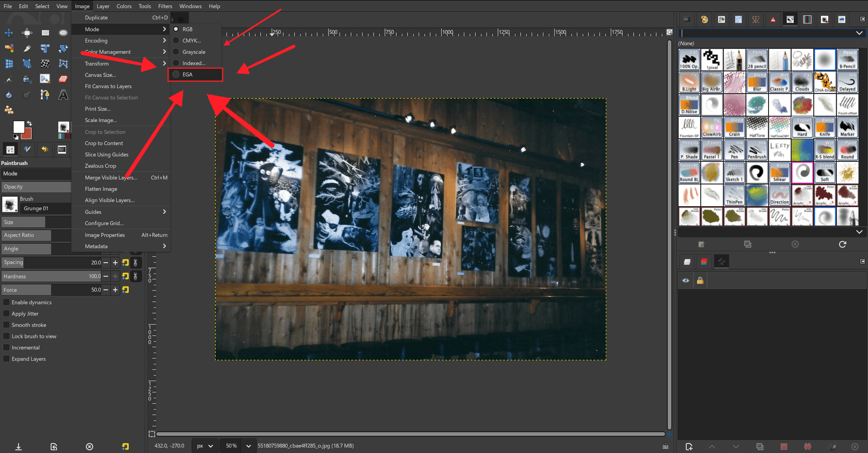This screenshot has width=868, height=453.
Task: Open the brown background color swatch
Action: click(x=27, y=134)
